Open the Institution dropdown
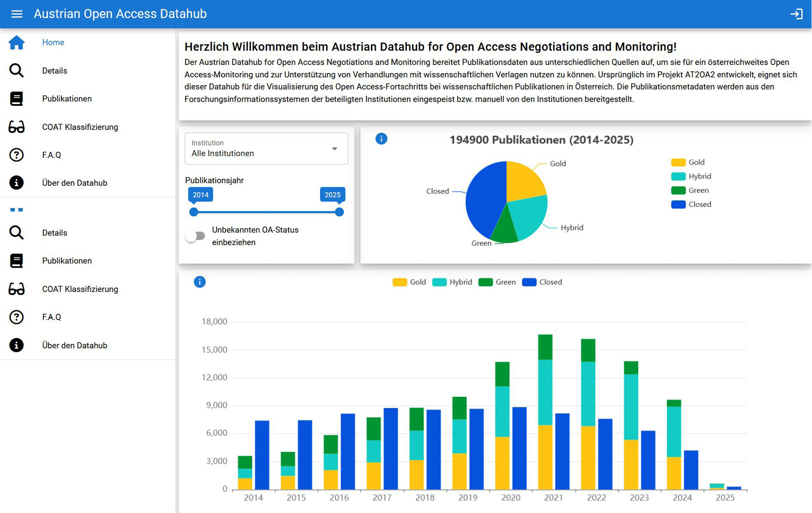812x513 pixels. [x=266, y=149]
